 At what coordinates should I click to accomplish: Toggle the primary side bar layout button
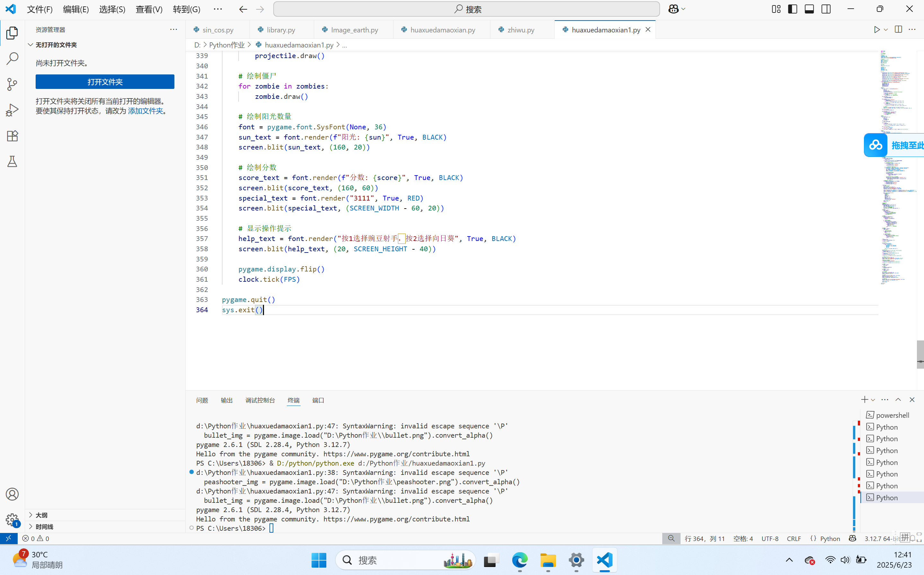(792, 9)
